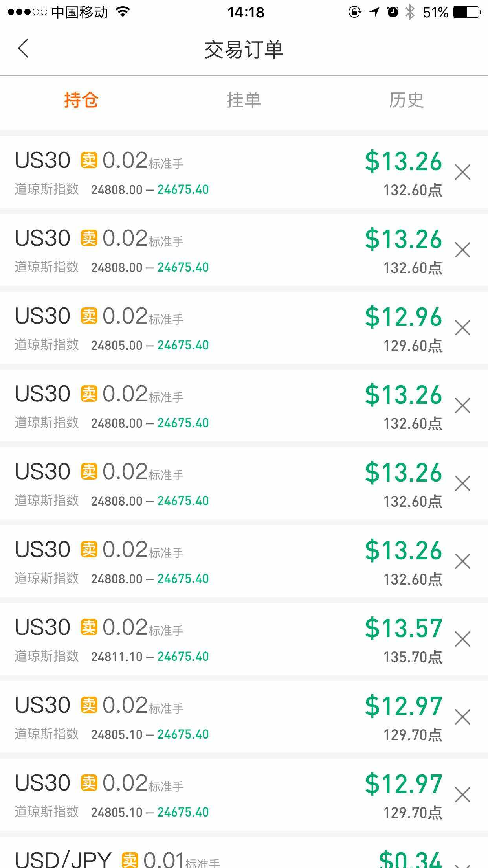
Task: Tap the 24811.10 open price text
Action: click(x=117, y=657)
